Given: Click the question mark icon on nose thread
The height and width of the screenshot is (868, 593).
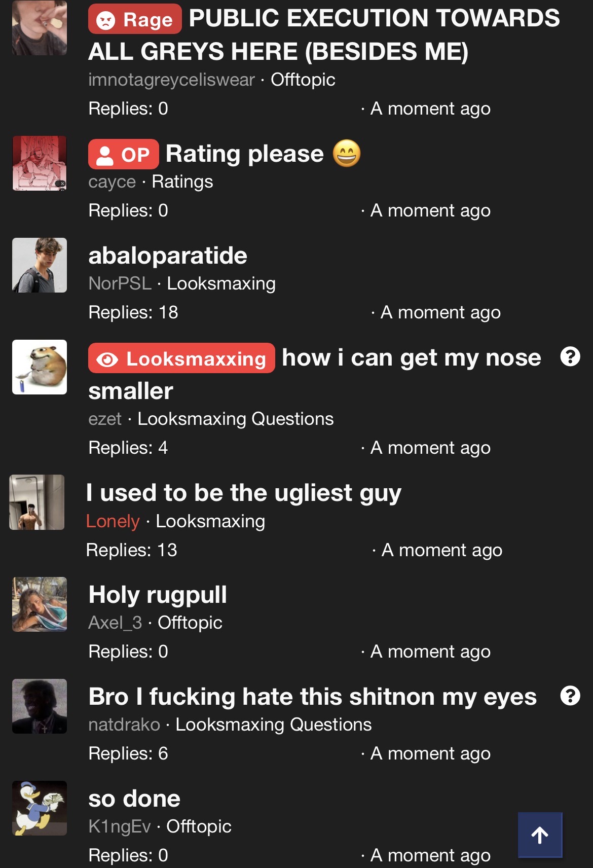Looking at the screenshot, I should tap(570, 357).
